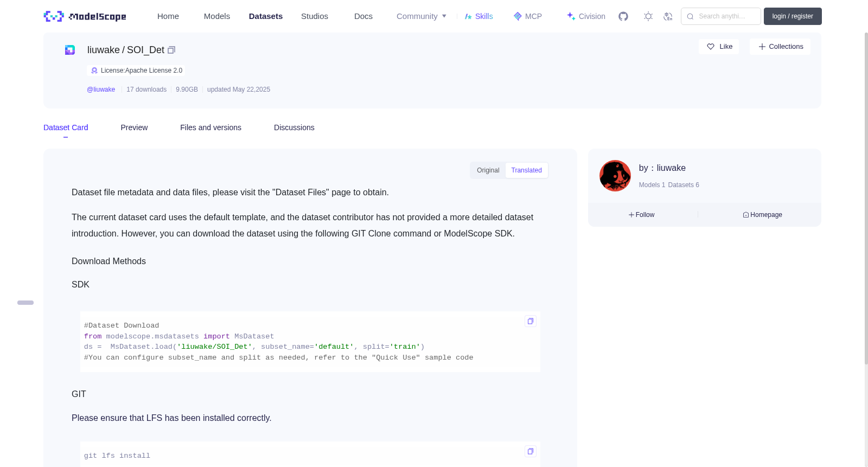The height and width of the screenshot is (467, 868).
Task: Click the 'SDK' heading
Action: point(80,285)
